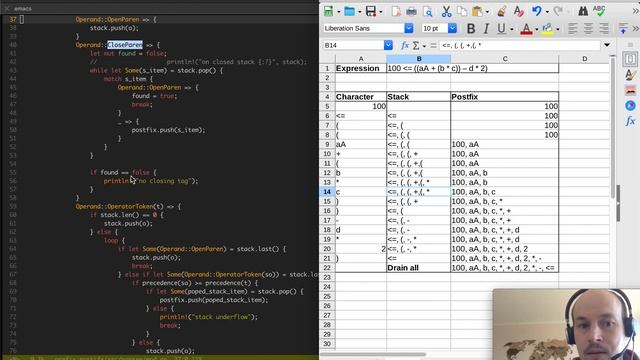Open the Undo history dropdown arrow

coord(547,12)
